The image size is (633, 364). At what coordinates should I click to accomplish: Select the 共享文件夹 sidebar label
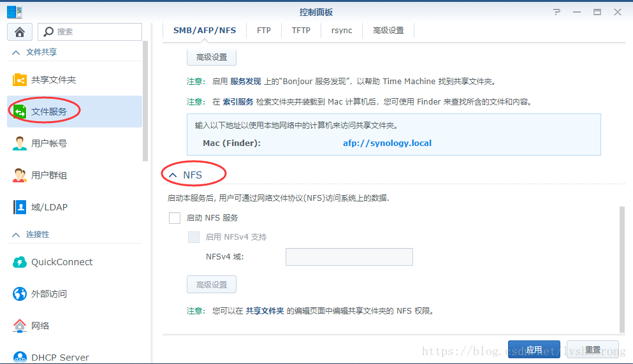point(54,80)
